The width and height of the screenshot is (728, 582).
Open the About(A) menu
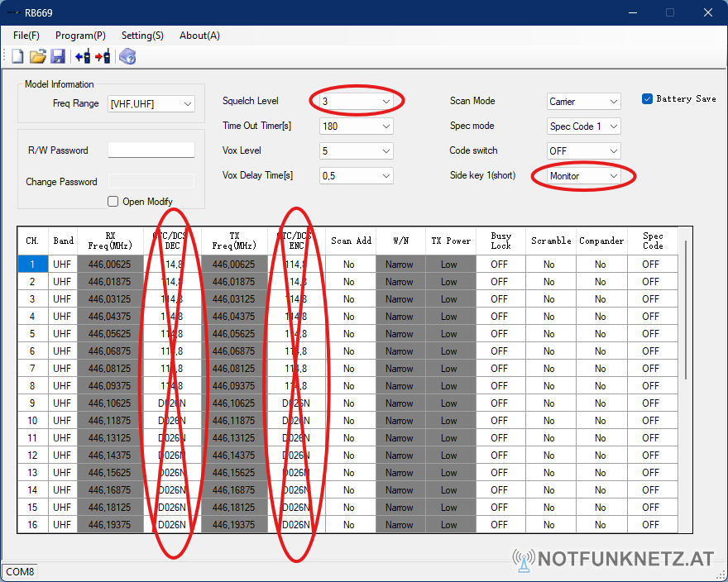click(199, 36)
